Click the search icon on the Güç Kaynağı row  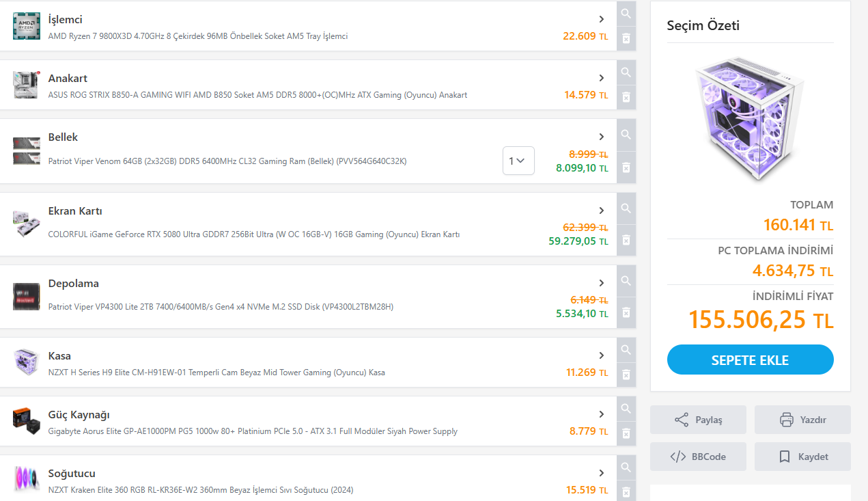coord(626,409)
